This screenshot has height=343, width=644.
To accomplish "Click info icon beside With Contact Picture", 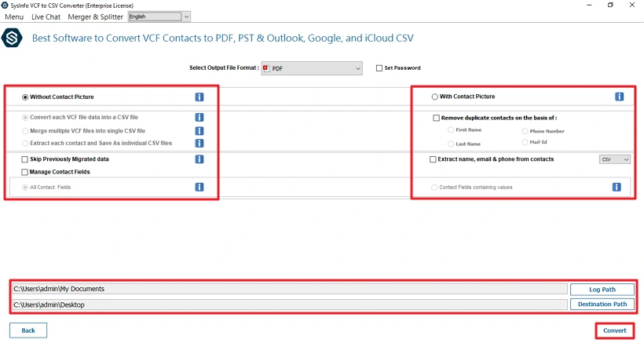I will pyautogui.click(x=620, y=97).
